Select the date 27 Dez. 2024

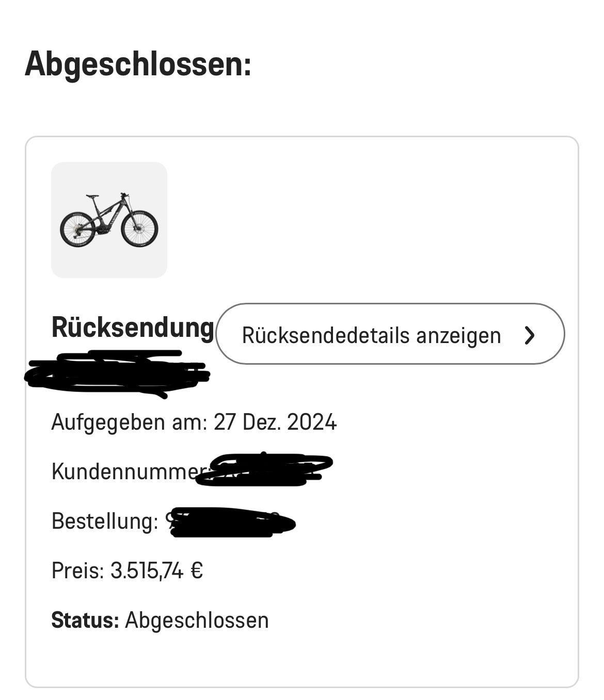pos(275,422)
